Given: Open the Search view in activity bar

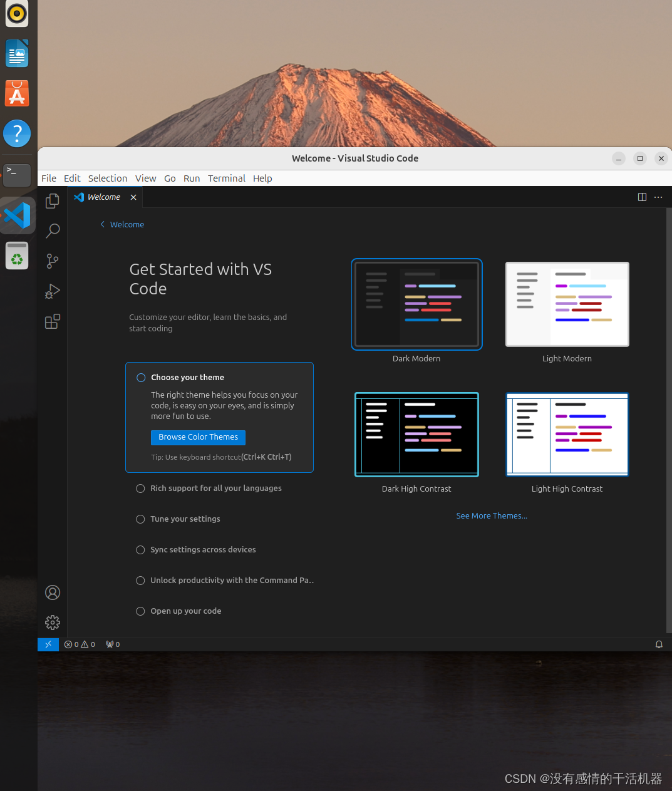Looking at the screenshot, I should click(53, 230).
